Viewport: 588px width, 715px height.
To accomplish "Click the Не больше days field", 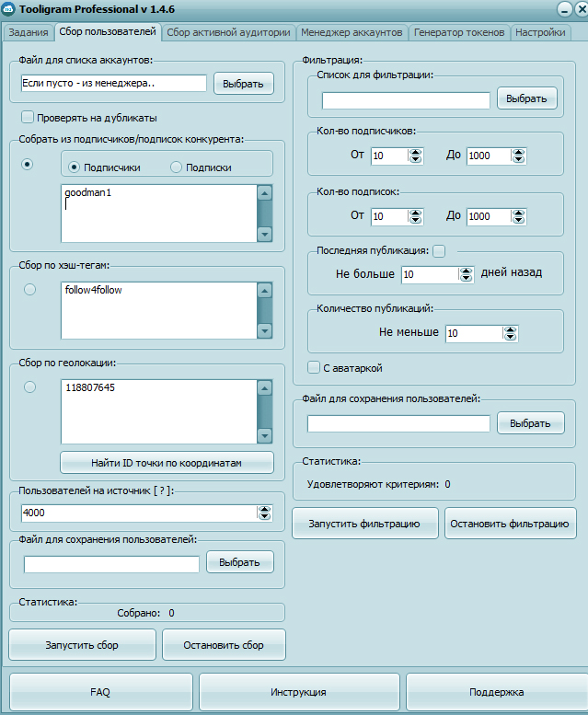I will [x=430, y=274].
